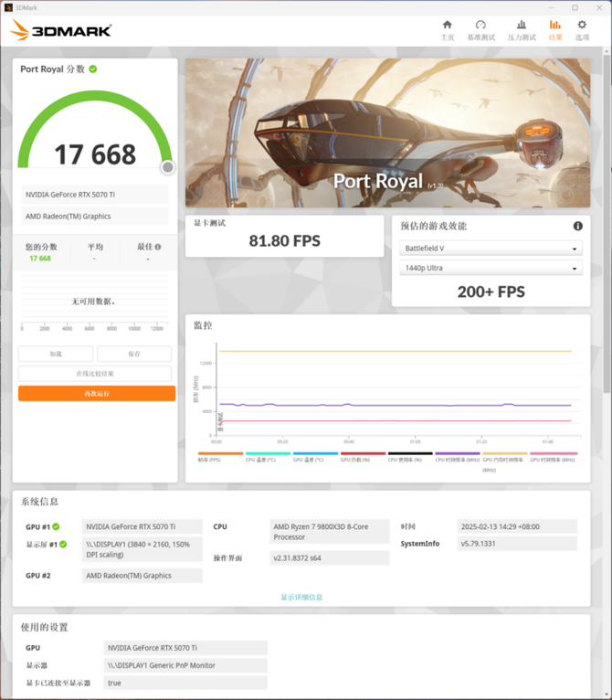Click the settings GPU value RTX 5070 Ti

click(x=185, y=648)
